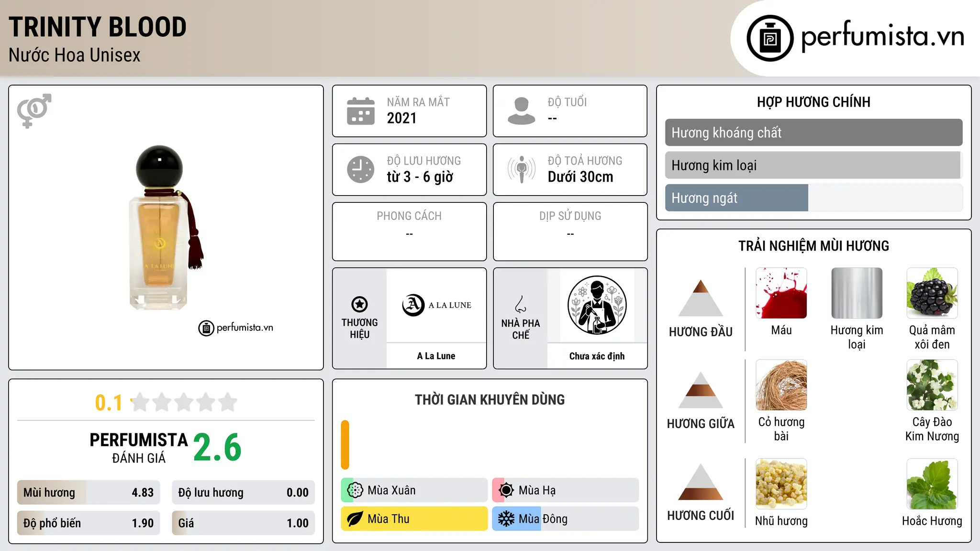
Task: Click the winter snowflake season icon
Action: [x=506, y=519]
